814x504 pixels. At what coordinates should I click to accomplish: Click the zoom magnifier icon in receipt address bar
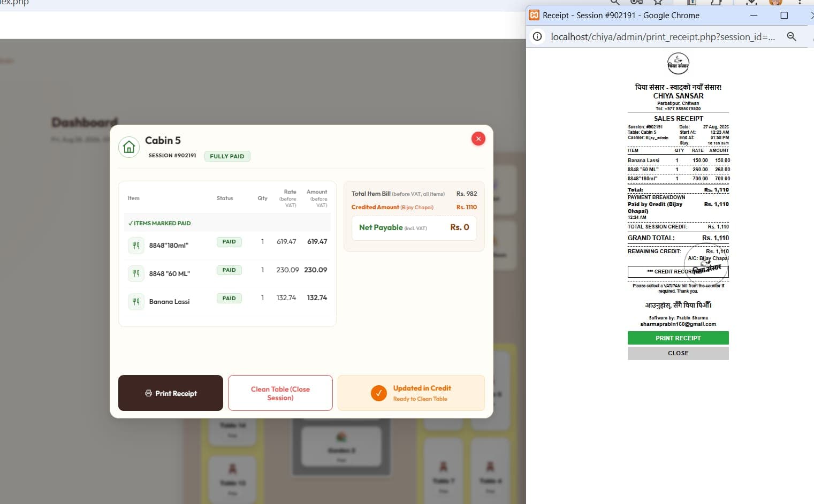[x=792, y=36]
